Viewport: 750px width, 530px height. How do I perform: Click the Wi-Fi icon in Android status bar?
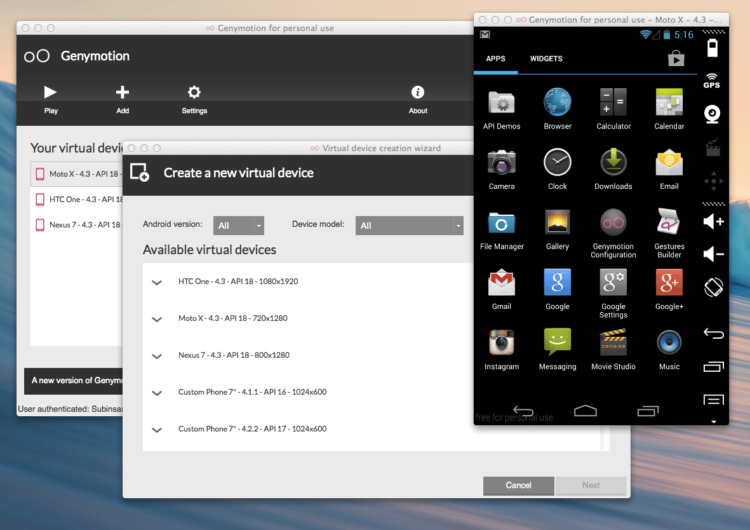[646, 34]
